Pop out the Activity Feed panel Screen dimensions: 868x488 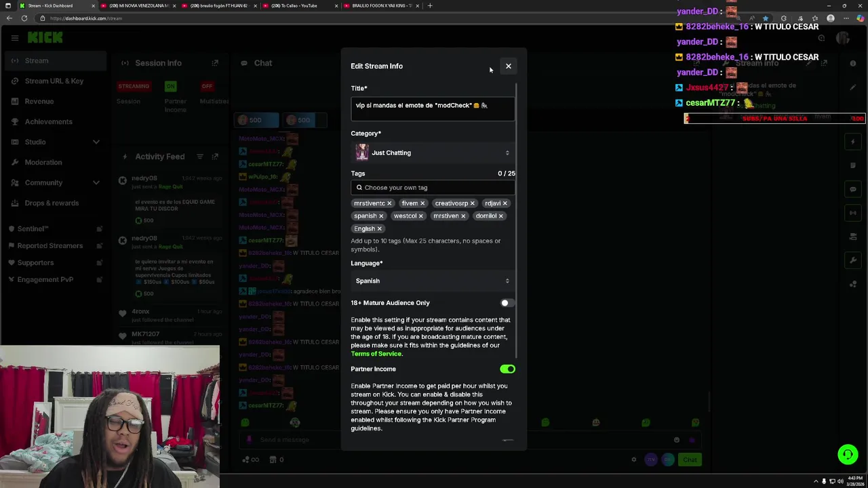tap(215, 157)
